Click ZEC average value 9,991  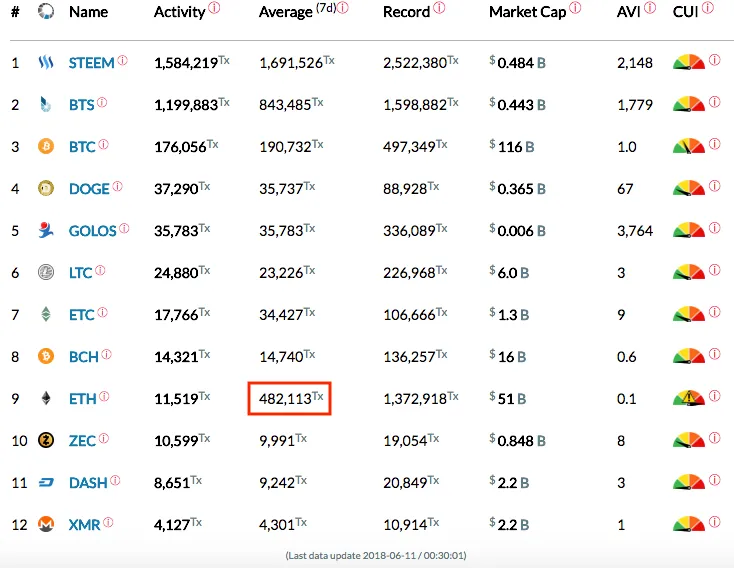(283, 441)
